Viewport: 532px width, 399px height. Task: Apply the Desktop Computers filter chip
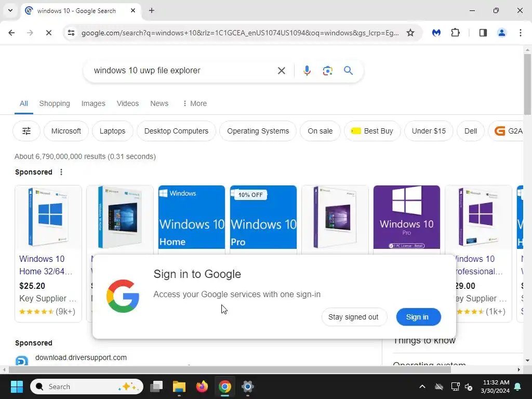[x=177, y=131]
